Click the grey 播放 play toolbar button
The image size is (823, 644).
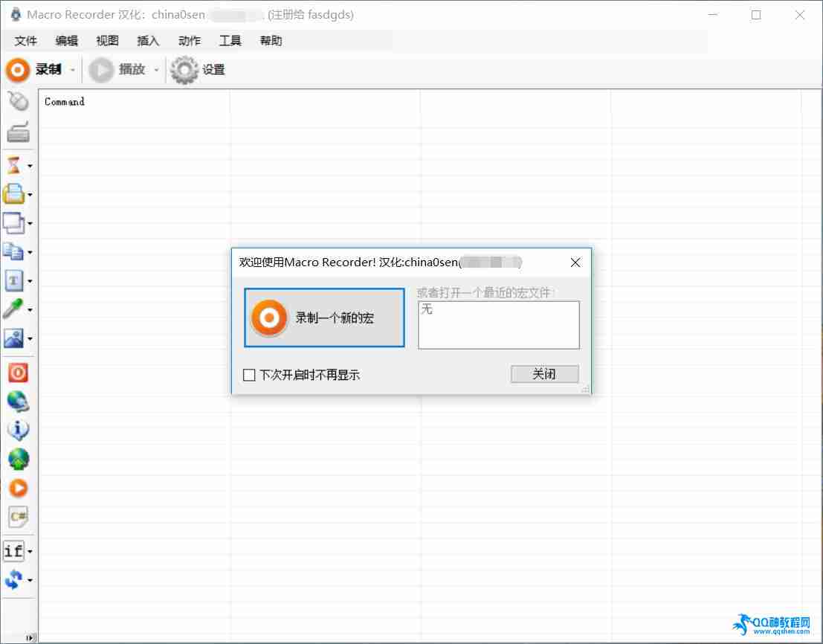click(117, 69)
